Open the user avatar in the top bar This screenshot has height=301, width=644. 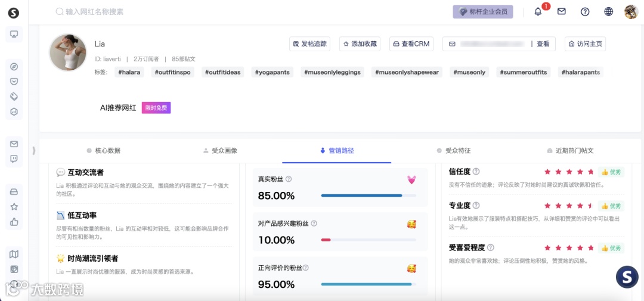tap(631, 12)
